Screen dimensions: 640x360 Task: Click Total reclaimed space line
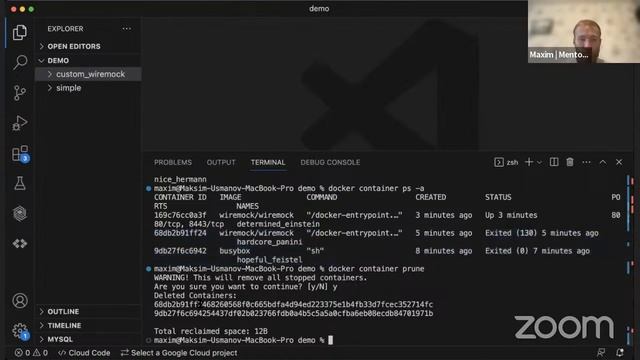point(211,331)
